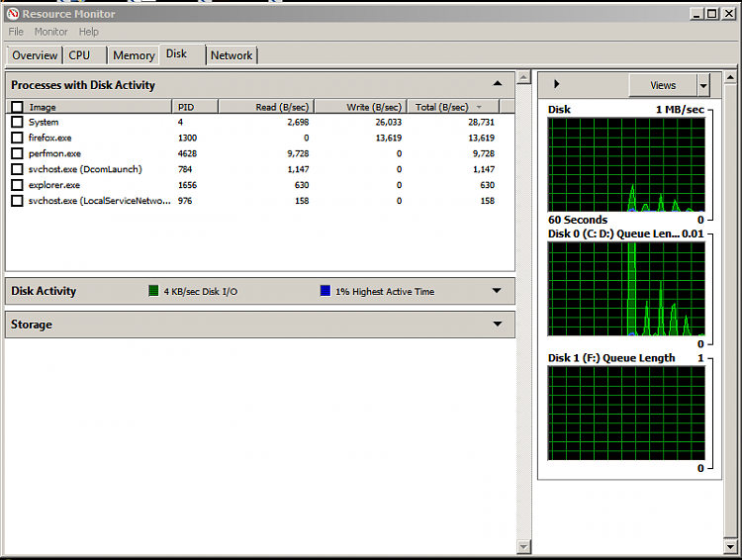Select the firefox.exe row name
742x560 pixels.
point(49,138)
